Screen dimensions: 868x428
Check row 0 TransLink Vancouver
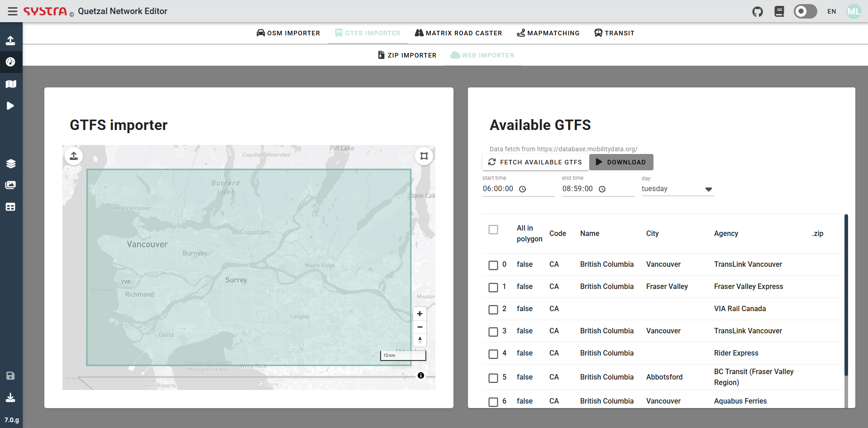[x=493, y=265]
